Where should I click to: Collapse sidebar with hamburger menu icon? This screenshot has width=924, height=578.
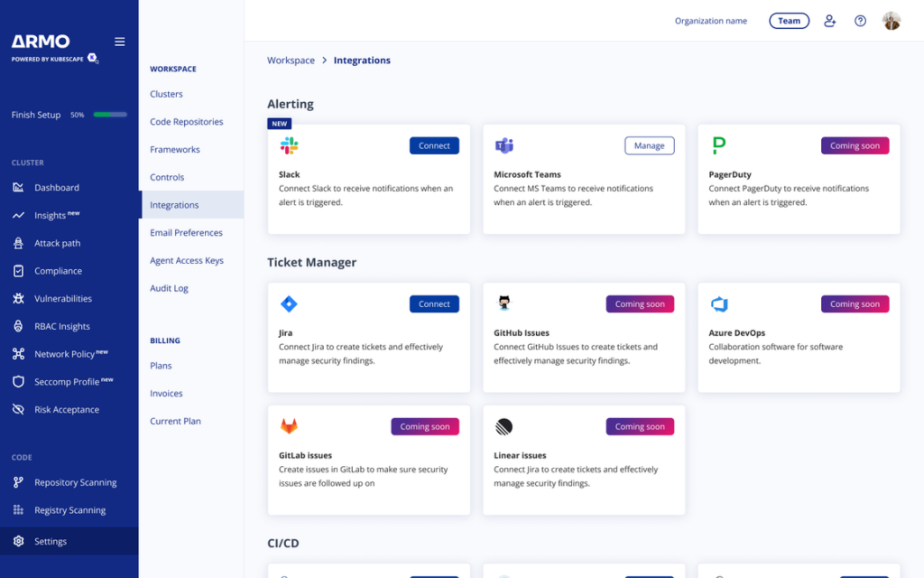coord(120,42)
